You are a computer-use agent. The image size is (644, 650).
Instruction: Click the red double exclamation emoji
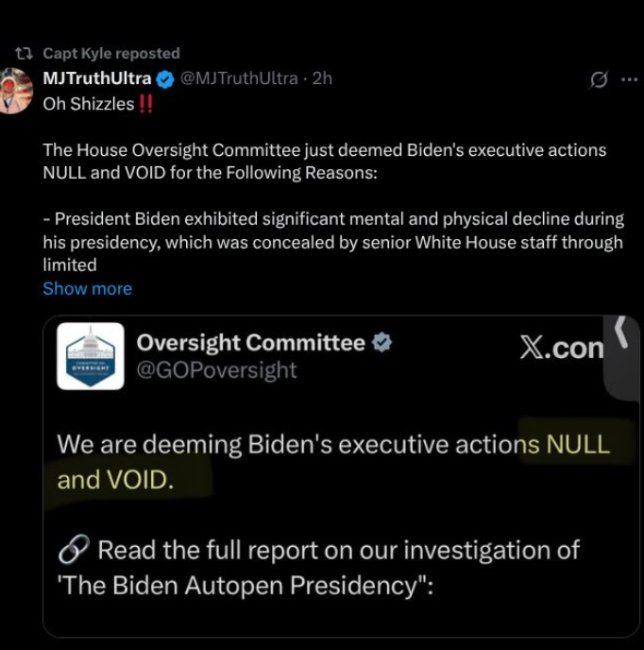pos(145,104)
